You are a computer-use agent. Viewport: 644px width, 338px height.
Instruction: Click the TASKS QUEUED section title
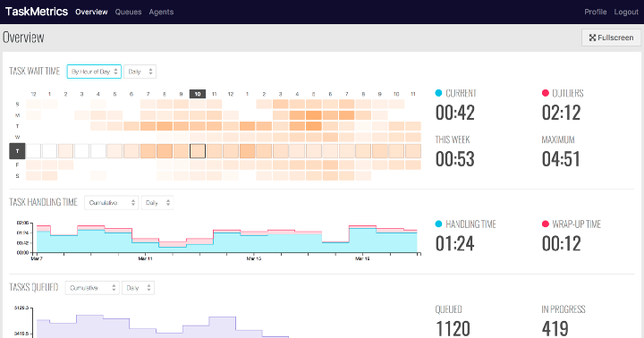coord(34,287)
